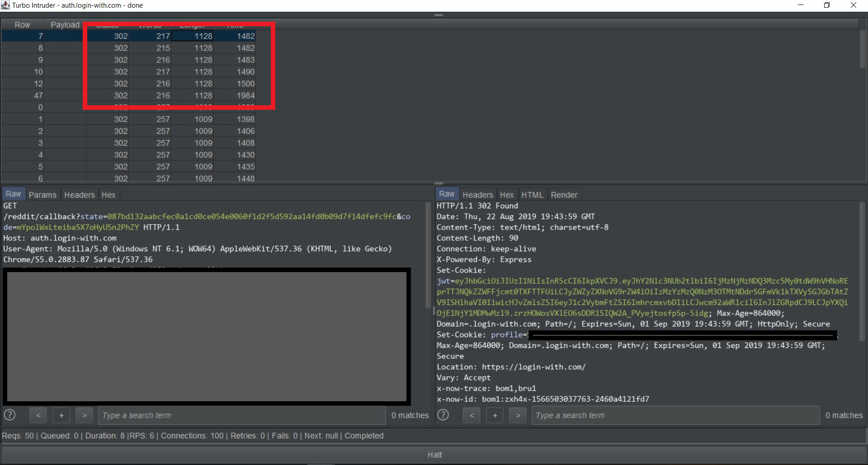This screenshot has width=868, height=465.
Task: Go to previous match in response panel
Action: click(472, 415)
